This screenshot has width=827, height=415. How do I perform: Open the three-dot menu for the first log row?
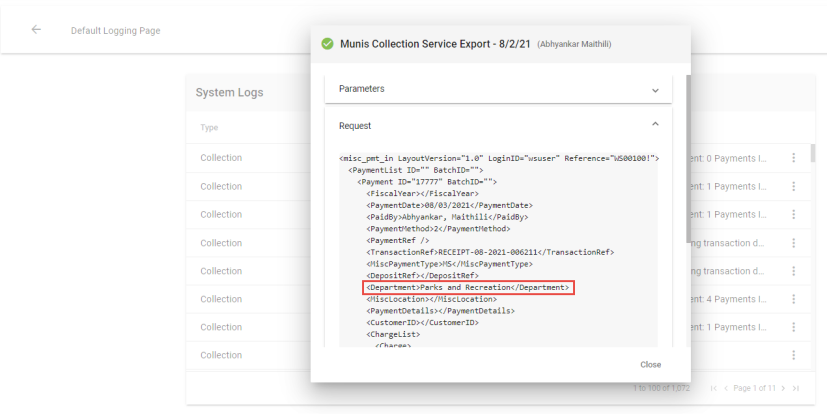tap(793, 158)
